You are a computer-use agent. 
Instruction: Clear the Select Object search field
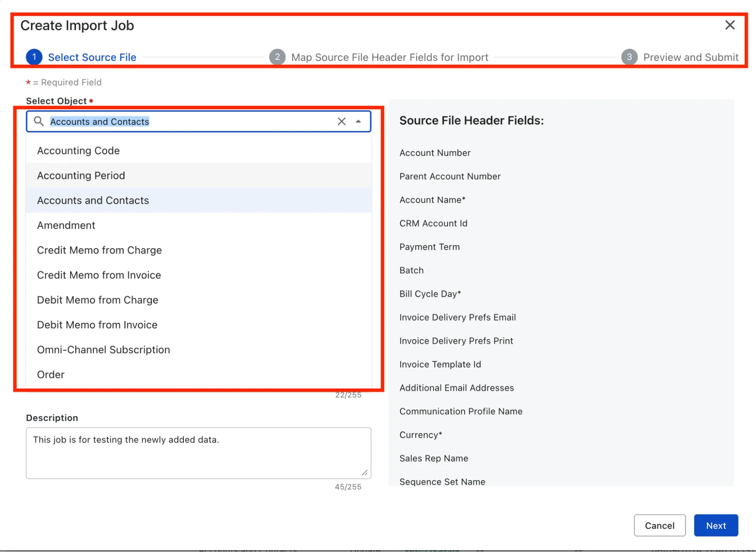click(x=342, y=121)
